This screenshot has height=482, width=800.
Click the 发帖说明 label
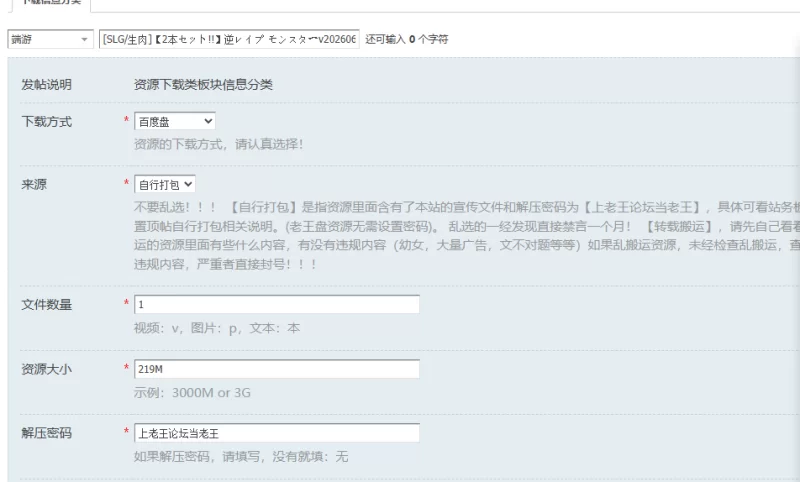[46, 85]
